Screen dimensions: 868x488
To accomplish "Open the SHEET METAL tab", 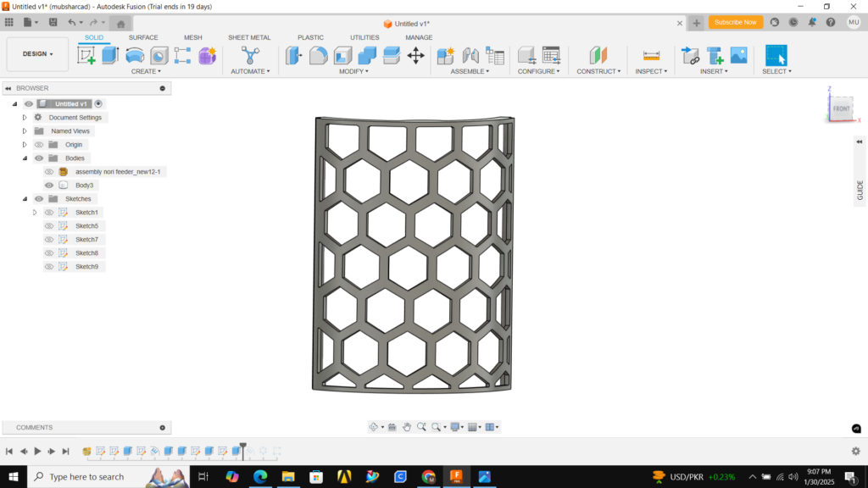I will 249,37.
